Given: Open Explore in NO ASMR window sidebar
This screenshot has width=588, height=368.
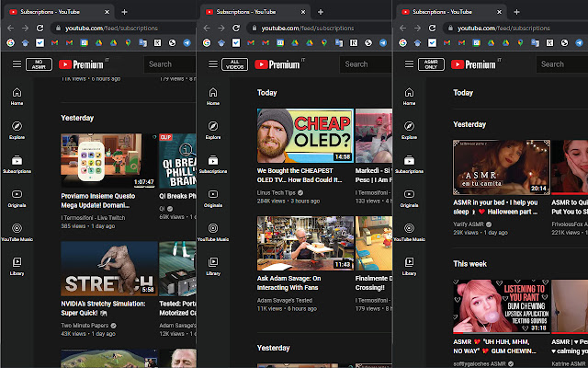Looking at the screenshot, I should click(x=17, y=130).
